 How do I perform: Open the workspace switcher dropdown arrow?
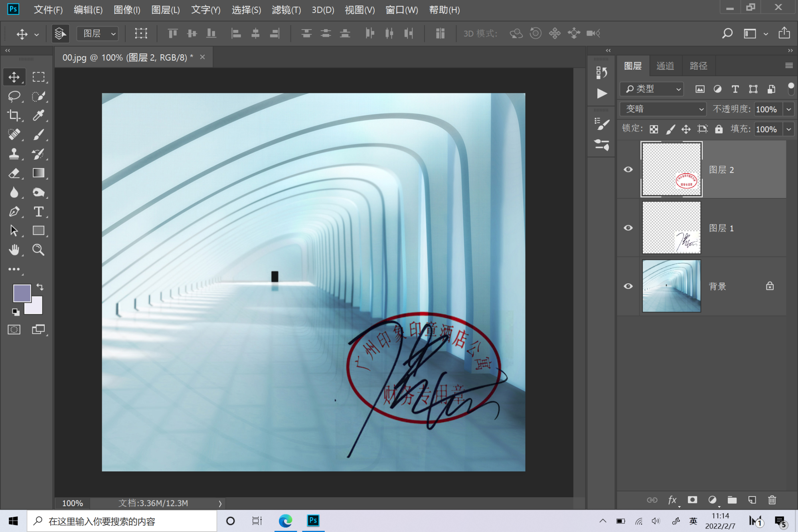click(766, 34)
